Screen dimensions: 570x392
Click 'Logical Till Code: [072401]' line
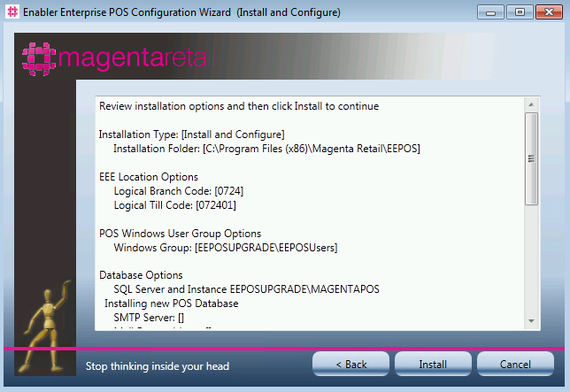point(175,205)
